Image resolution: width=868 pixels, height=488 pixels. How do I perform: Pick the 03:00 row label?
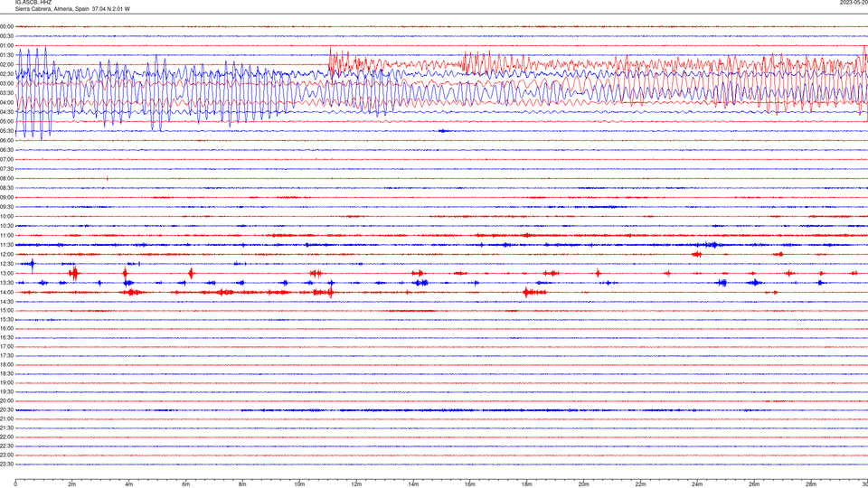coord(6,83)
